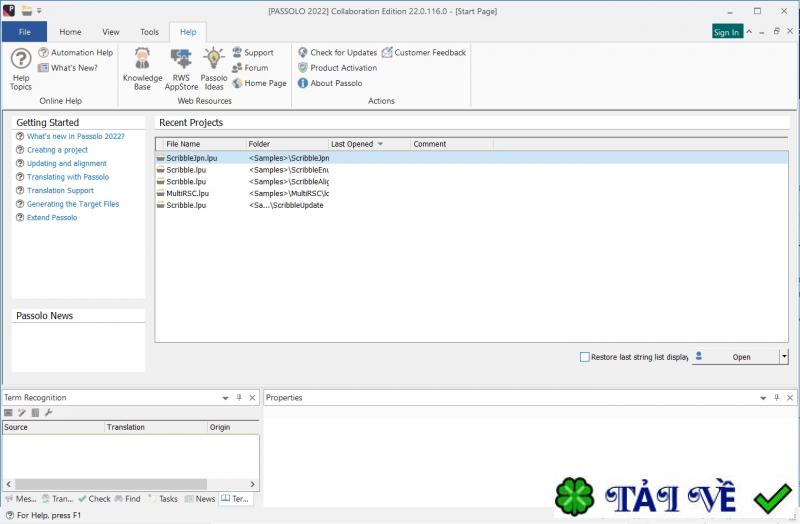The height and width of the screenshot is (524, 800).
Task: Select ScribbleJpn.lpu in Recent Projects
Action: pyautogui.click(x=471, y=158)
